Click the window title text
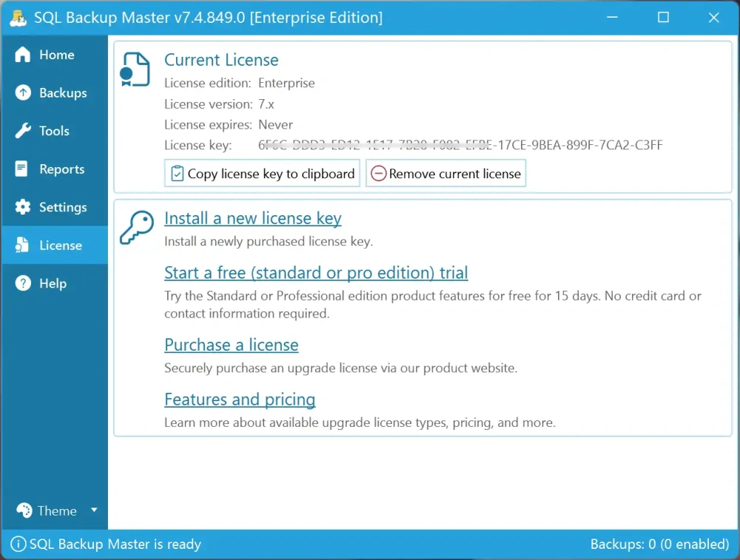740x560 pixels. click(x=208, y=18)
